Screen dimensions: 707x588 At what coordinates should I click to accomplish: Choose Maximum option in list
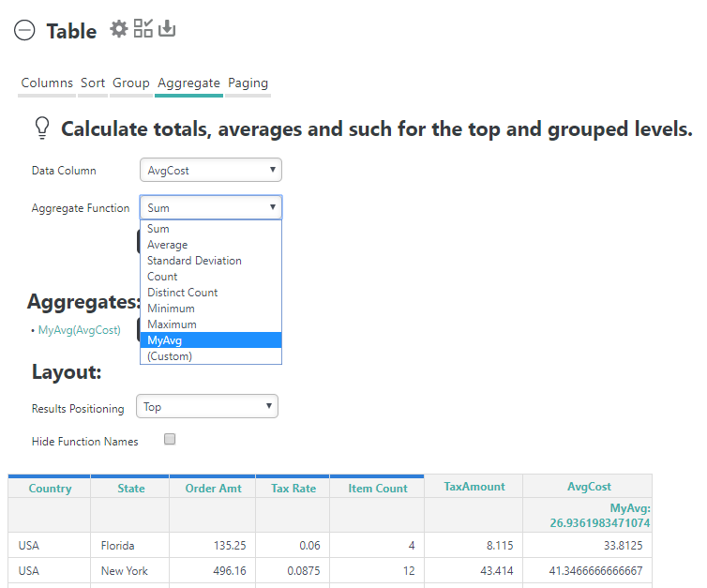point(211,324)
